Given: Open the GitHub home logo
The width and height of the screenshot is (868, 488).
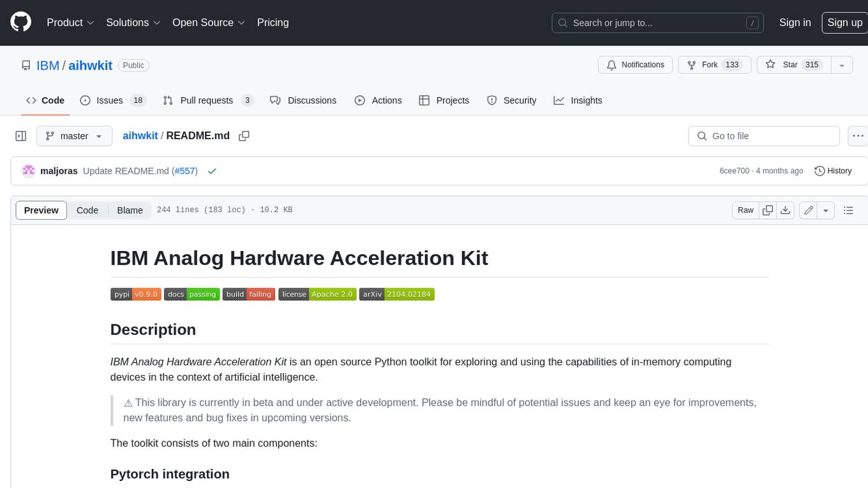Looking at the screenshot, I should [x=20, y=22].
